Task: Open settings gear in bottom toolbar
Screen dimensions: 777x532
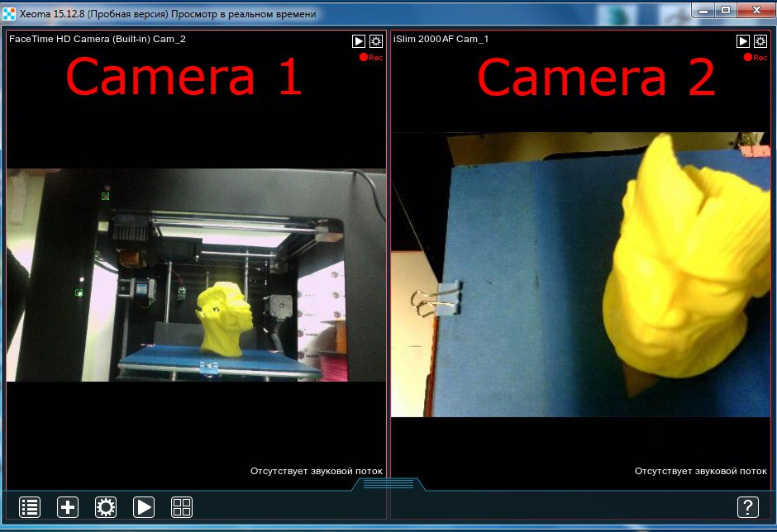Action: pos(106,507)
